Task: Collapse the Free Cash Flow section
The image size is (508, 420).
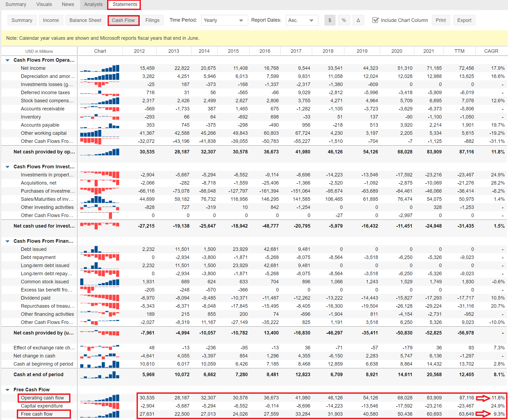Action: click(8, 390)
